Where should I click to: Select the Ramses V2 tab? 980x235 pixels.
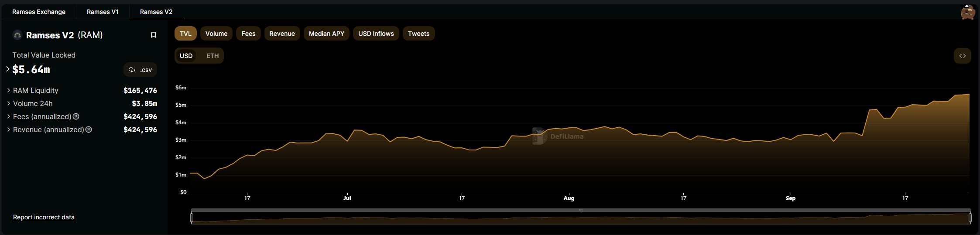point(156,12)
